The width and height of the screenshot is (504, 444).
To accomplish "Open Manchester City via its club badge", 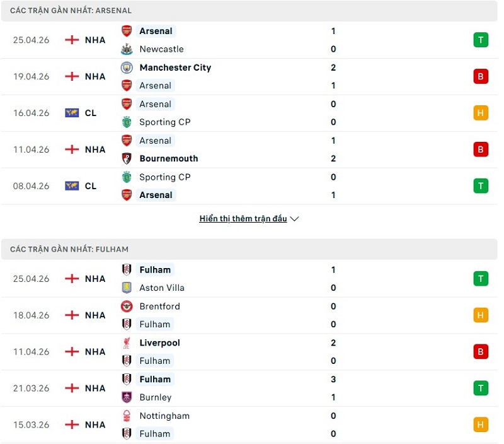I will pos(126,67).
